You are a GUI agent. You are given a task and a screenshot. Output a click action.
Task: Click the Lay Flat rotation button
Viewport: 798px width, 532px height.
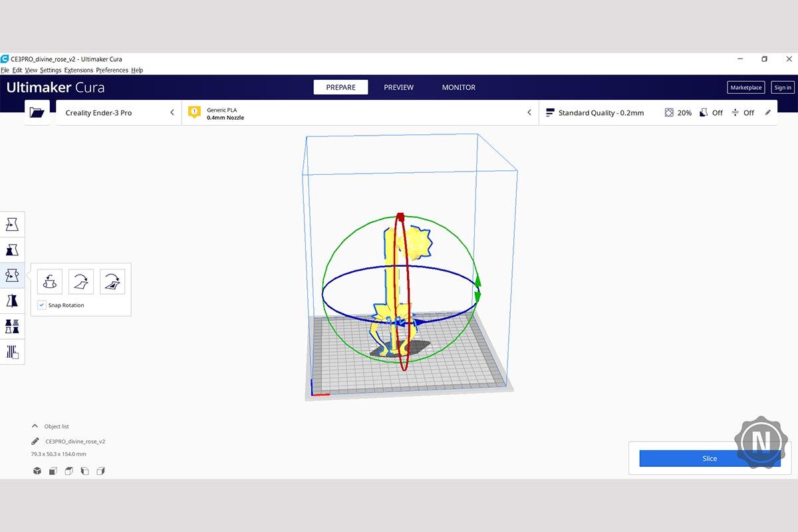click(x=81, y=281)
